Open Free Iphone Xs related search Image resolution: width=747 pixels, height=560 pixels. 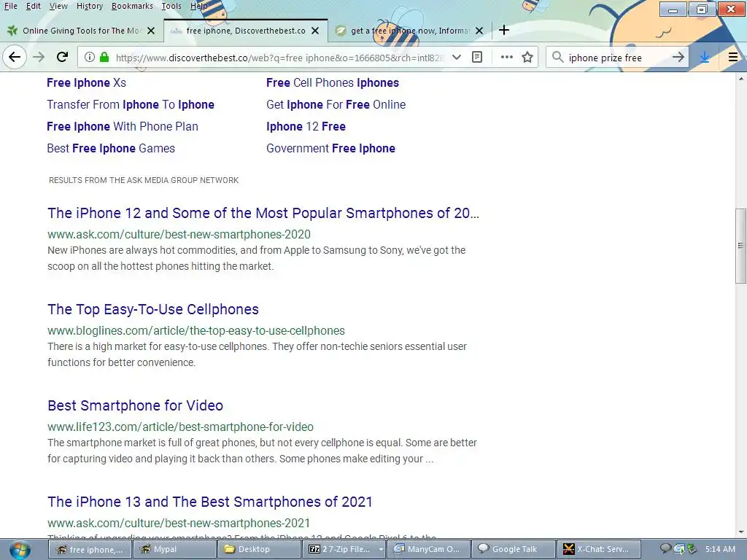86,83
